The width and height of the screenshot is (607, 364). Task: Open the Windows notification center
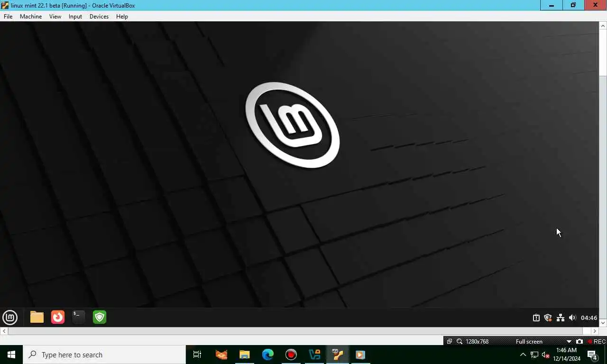(x=592, y=355)
